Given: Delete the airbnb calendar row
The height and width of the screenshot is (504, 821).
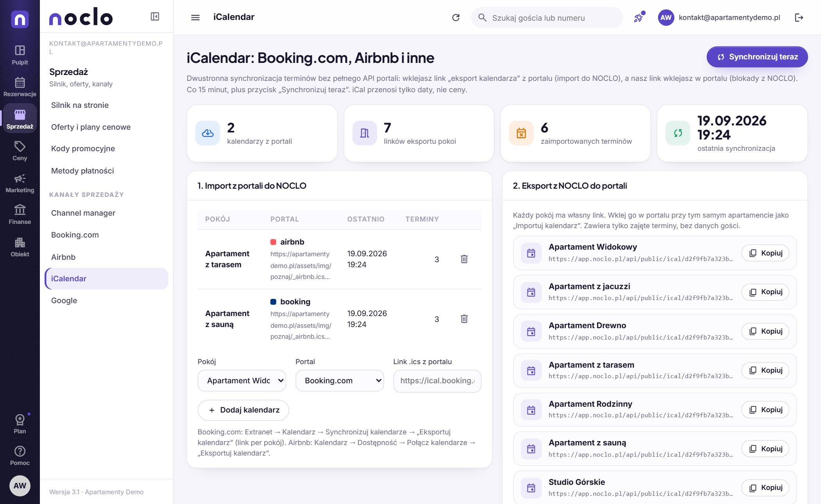Looking at the screenshot, I should coord(464,259).
